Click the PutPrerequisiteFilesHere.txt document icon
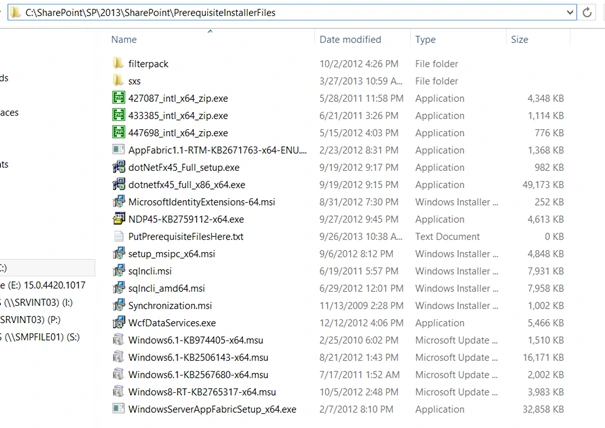Viewport: 605px width, 428px height. (118, 236)
